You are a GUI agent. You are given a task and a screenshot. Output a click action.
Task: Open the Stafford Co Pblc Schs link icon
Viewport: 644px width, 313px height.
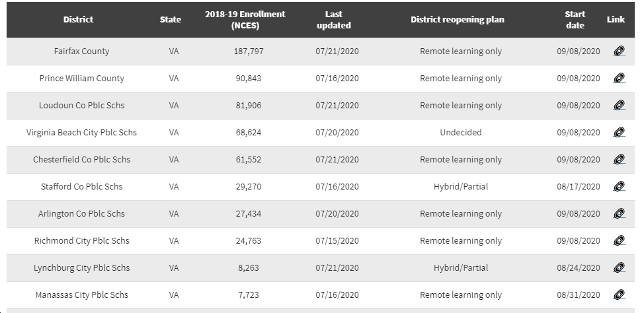coord(619,187)
